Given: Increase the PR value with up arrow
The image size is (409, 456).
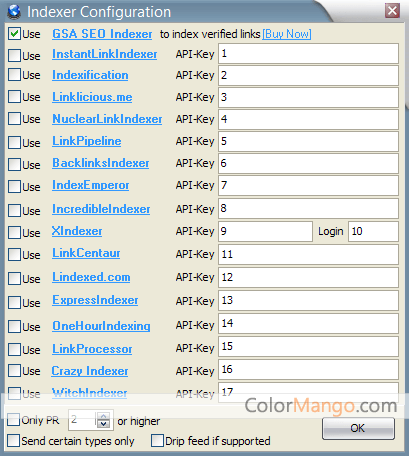Looking at the screenshot, I should pyautogui.click(x=104, y=416).
